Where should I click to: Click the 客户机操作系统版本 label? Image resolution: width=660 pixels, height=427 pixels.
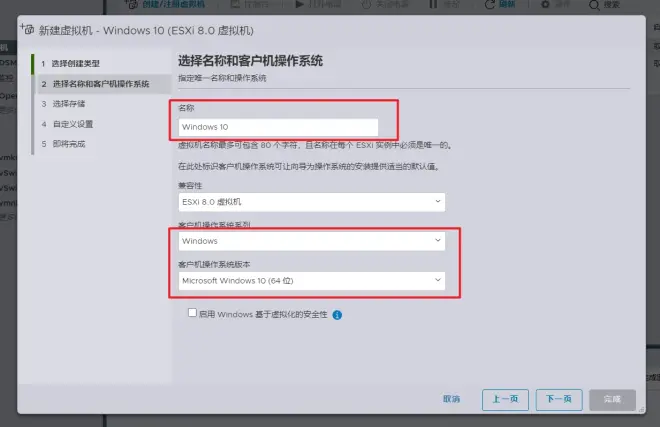(x=214, y=264)
